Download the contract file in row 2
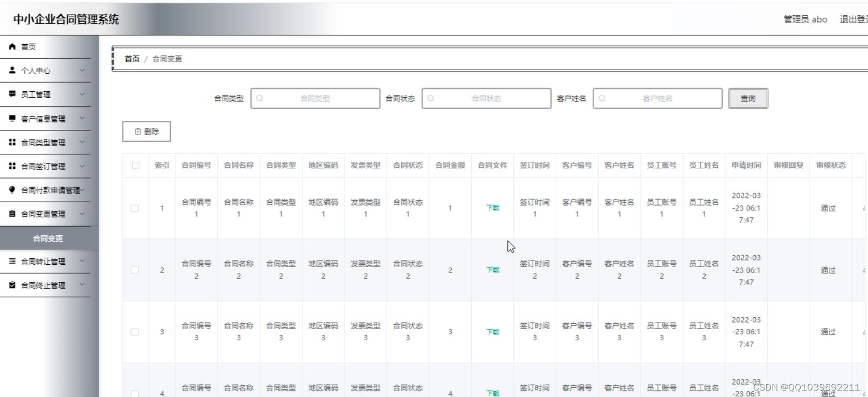This screenshot has height=397, width=868. click(x=493, y=270)
